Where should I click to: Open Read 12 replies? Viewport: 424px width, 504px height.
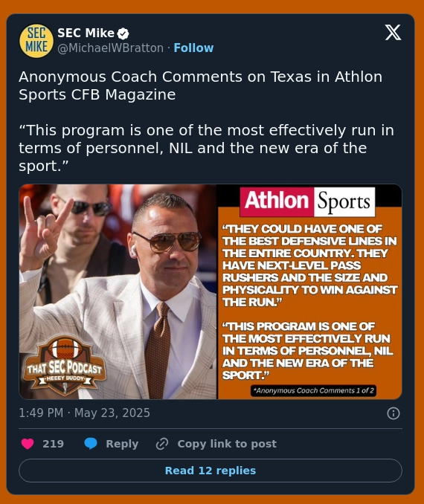coord(211,471)
